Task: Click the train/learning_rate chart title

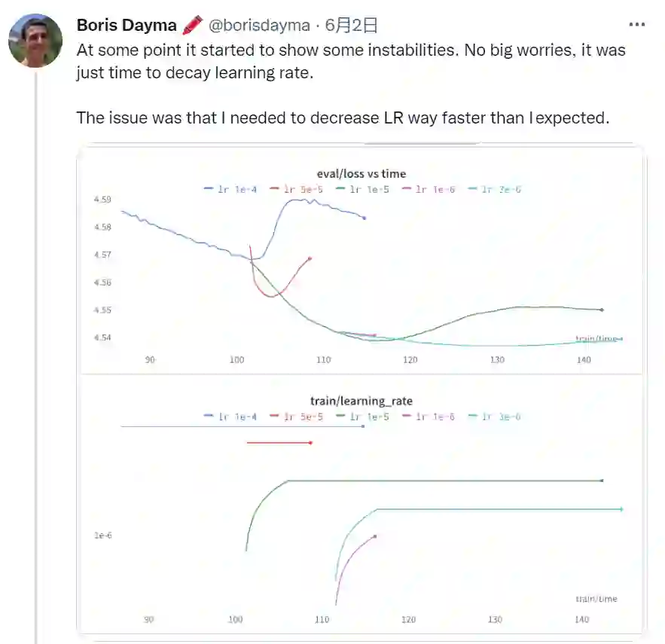Action: pyautogui.click(x=361, y=401)
